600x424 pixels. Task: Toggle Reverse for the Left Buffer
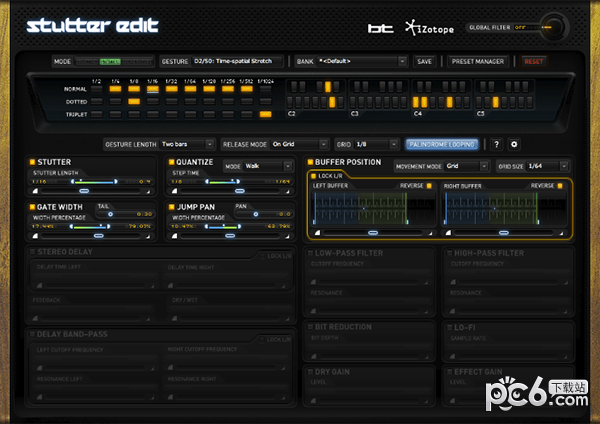[x=429, y=186]
